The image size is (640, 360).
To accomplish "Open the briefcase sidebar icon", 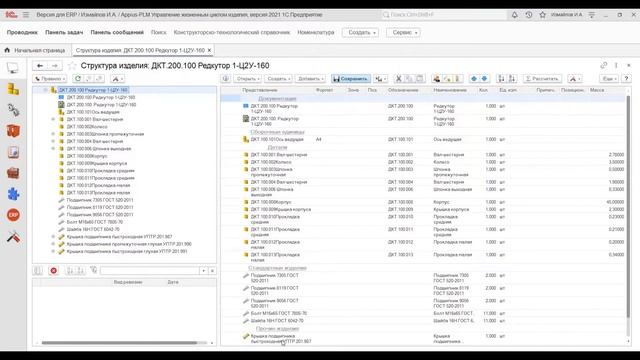I will click(13, 173).
